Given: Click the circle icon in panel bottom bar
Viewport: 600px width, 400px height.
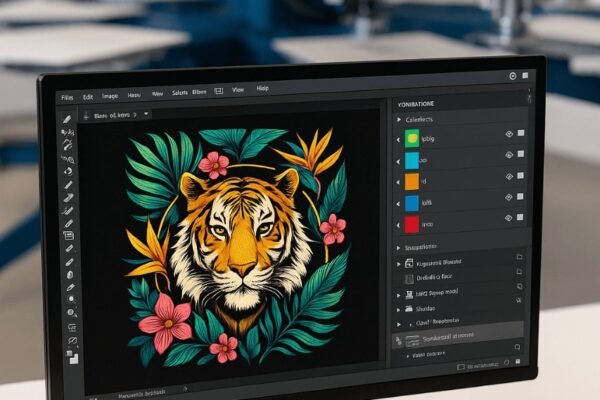Looking at the screenshot, I should pos(506,362).
